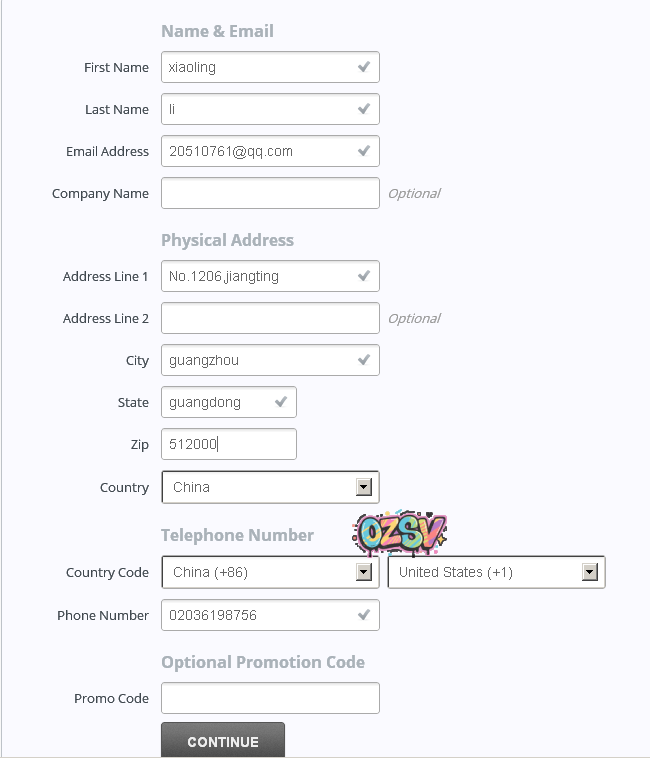Screen dimensions: 650x758
Task: Expand the China (+86) country code dropdown
Action: pos(364,572)
